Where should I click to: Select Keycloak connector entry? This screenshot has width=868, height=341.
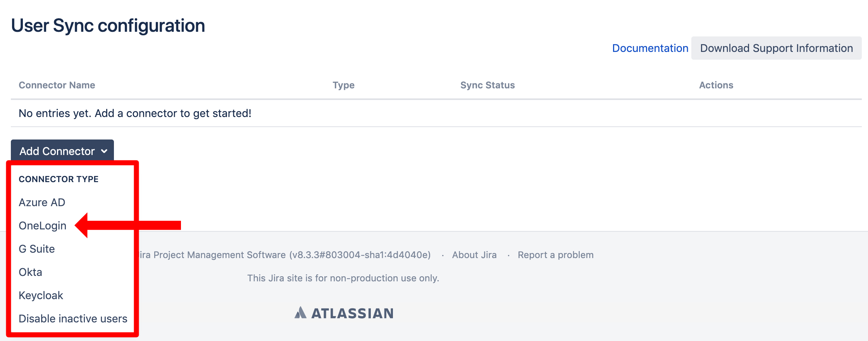point(41,295)
